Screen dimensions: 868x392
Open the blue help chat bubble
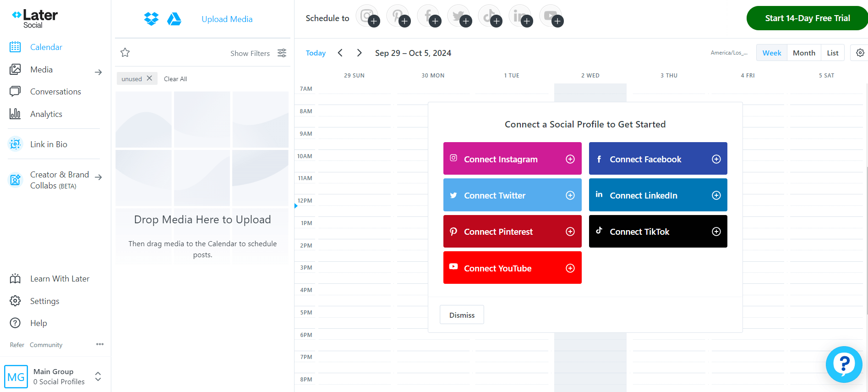[x=844, y=364]
